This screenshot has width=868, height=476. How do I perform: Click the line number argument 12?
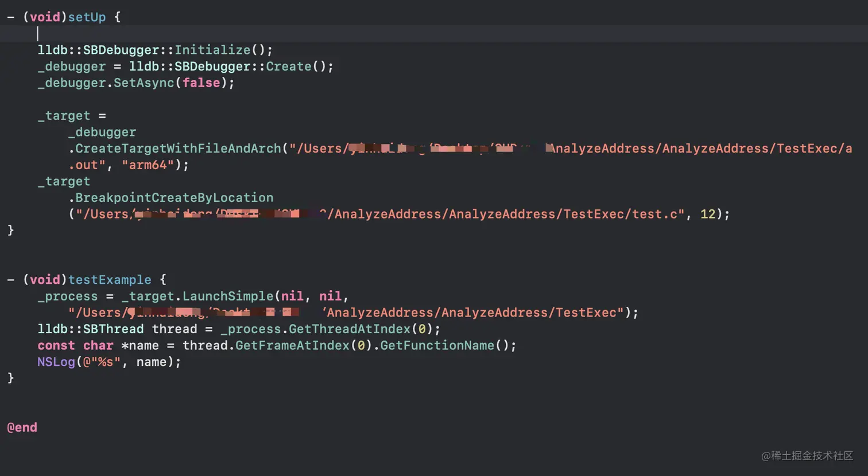point(708,214)
